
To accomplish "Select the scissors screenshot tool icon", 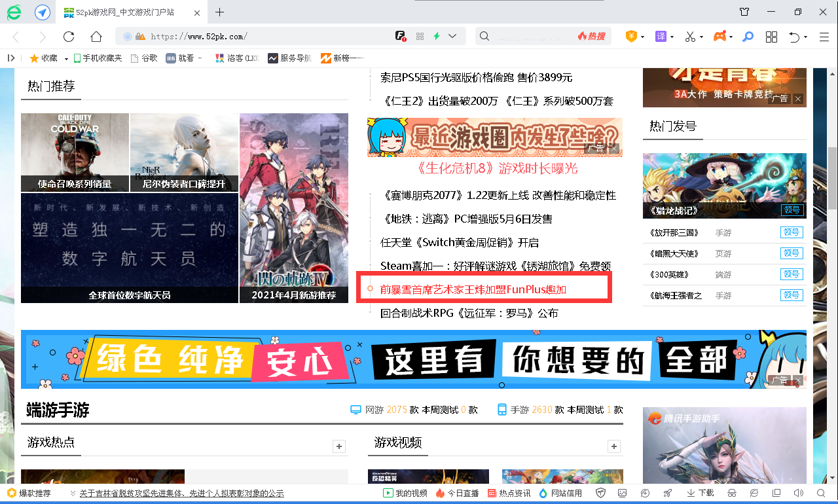I will click(x=690, y=37).
